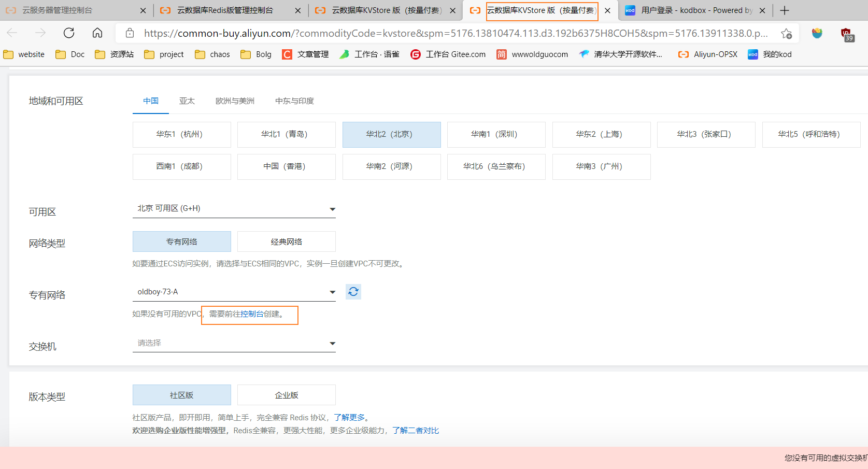Image resolution: width=868 pixels, height=469 pixels.
Task: Open the 我的kod bookmark
Action: pos(770,54)
